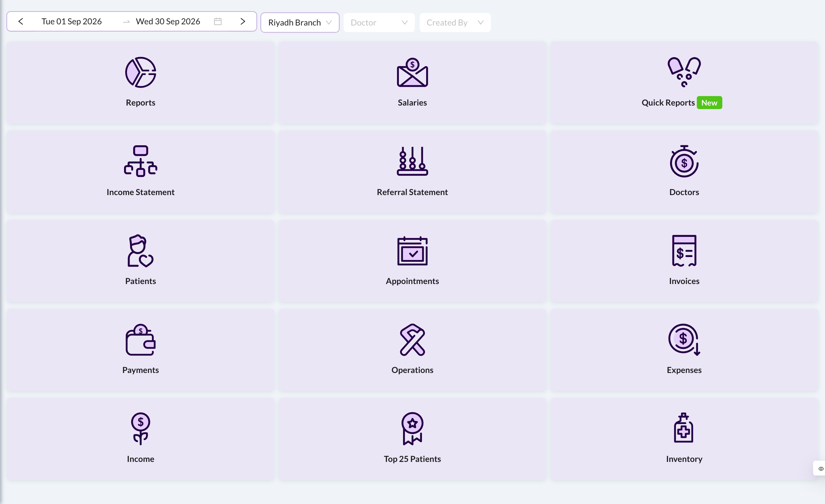Open the Income Statement hierarchy icon

(141, 161)
